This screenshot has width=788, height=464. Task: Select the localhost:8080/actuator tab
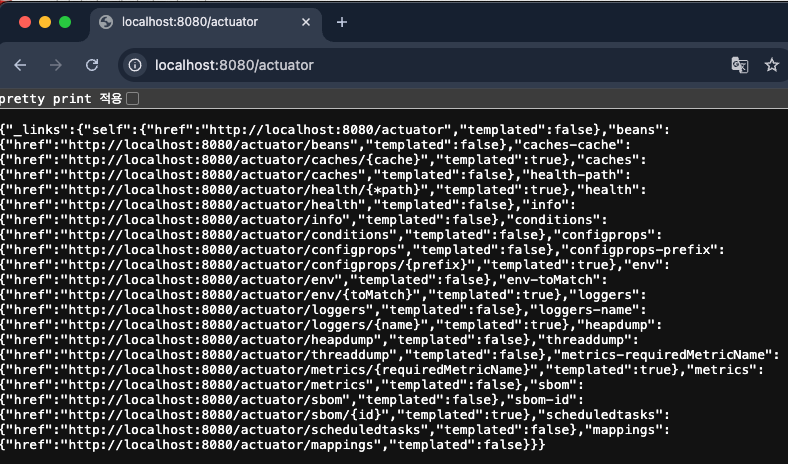pos(206,22)
